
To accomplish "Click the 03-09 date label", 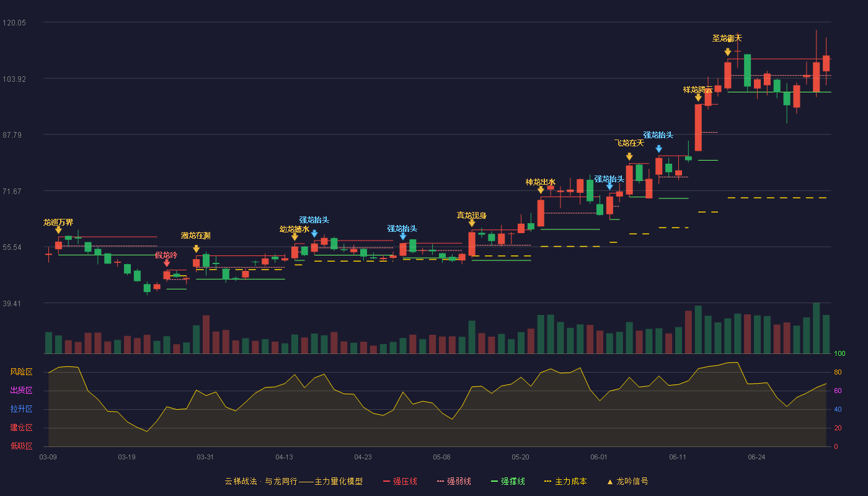I will [x=48, y=457].
